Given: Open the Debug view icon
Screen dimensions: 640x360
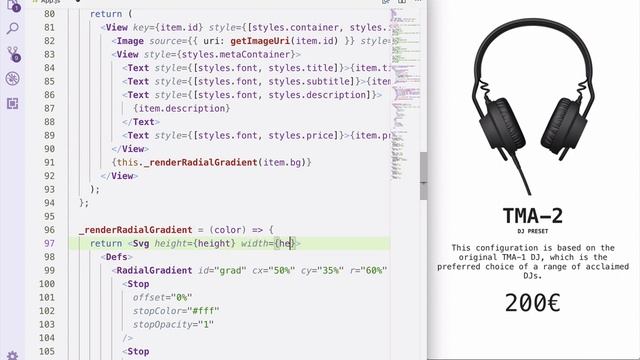Looking at the screenshot, I should click(13, 78).
